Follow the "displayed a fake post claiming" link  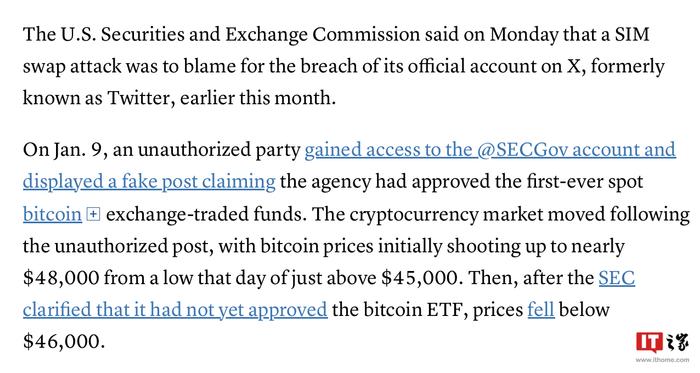pyautogui.click(x=149, y=182)
